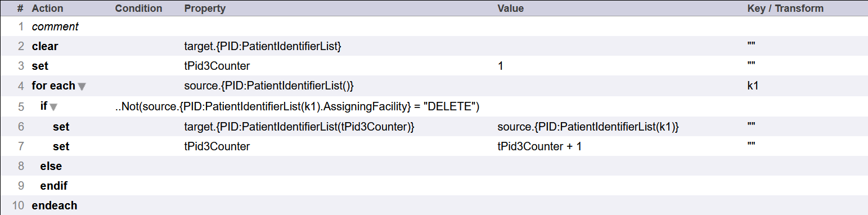The width and height of the screenshot is (868, 215).
Task: Collapse the 'for each' loop triangle
Action: point(82,87)
